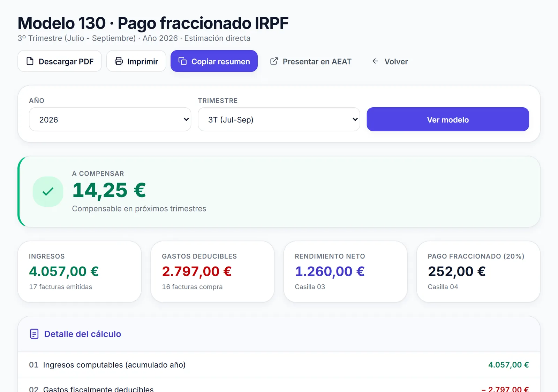This screenshot has width=558, height=392.
Task: Click the 4.057,00 € amount in row 01
Action: (x=508, y=365)
